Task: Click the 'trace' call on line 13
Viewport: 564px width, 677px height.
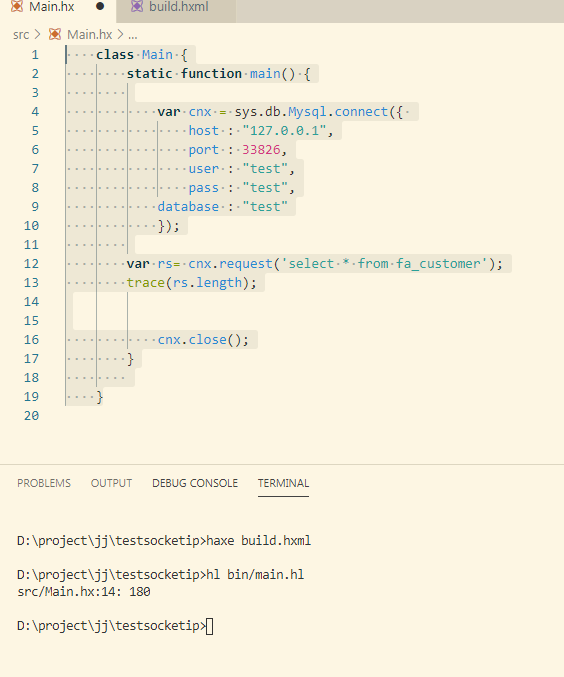Action: [x=146, y=283]
